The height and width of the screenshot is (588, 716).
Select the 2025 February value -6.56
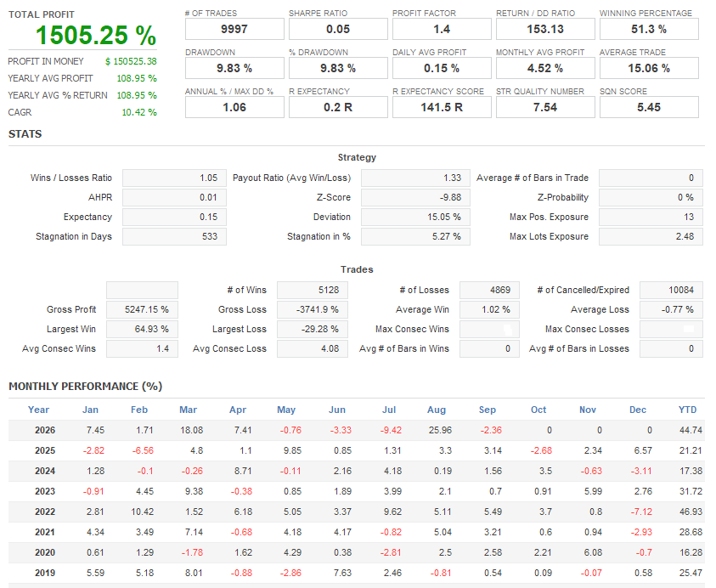pyautogui.click(x=143, y=451)
